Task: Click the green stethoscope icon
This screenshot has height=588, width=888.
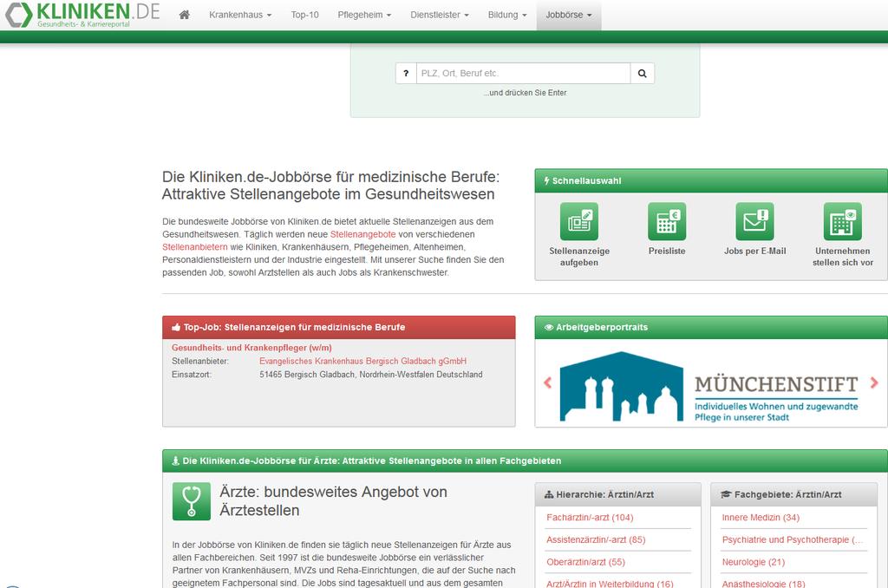Action: 192,501
